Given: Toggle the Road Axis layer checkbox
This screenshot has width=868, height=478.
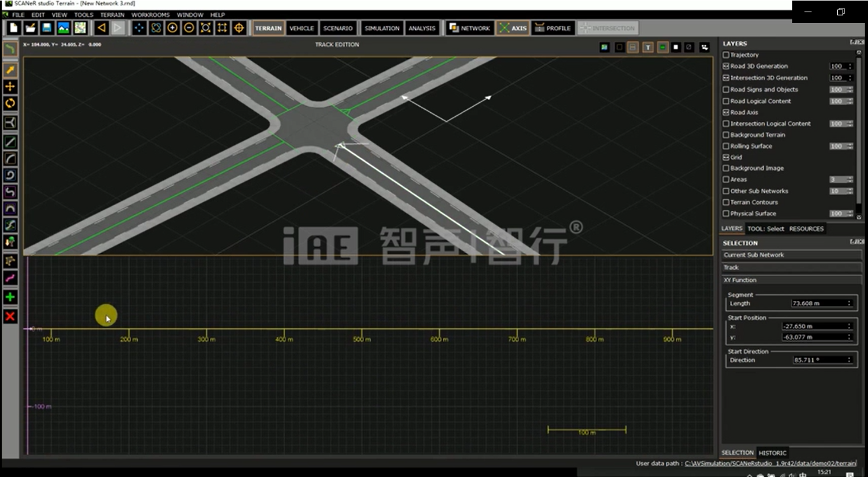Looking at the screenshot, I should tap(726, 112).
